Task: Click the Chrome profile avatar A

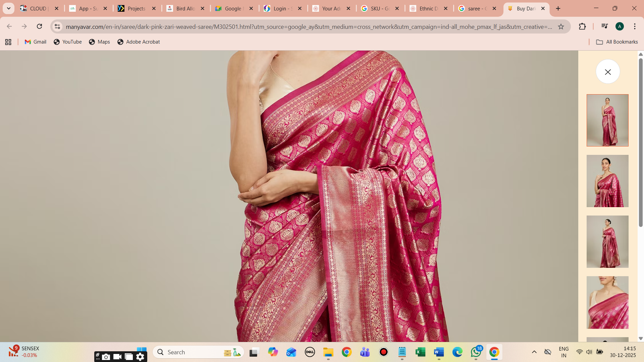Action: (x=620, y=27)
